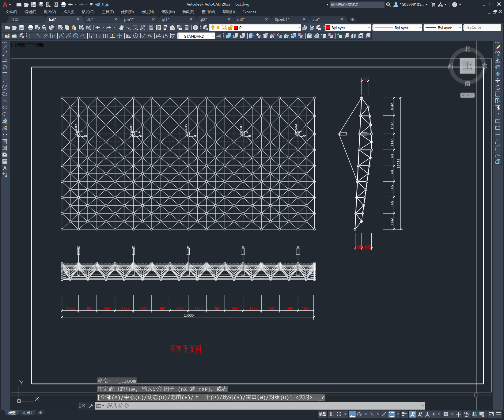Open the layer selection dropdown showing 0
Image resolution: width=504 pixels, height=420 pixels.
click(255, 28)
